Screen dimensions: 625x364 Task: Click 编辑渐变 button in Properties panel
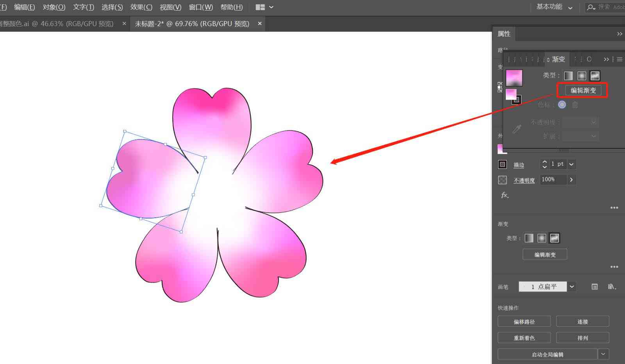(x=545, y=254)
